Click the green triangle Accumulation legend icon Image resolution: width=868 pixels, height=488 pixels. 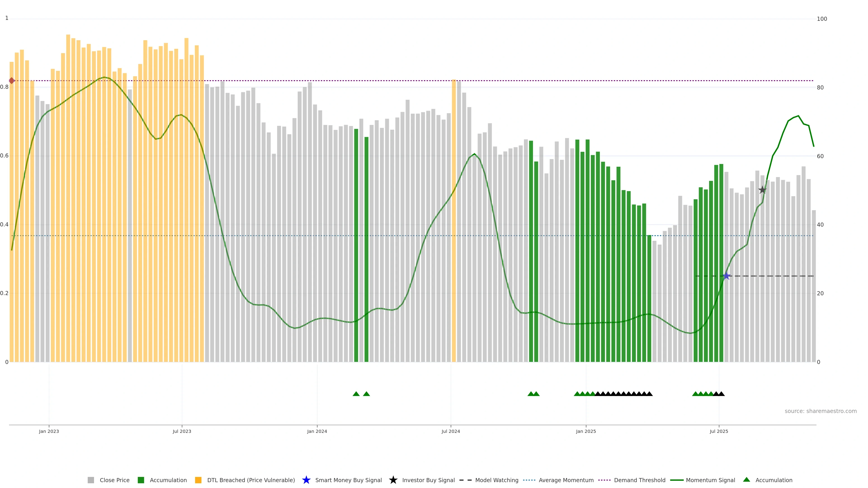tap(746, 480)
